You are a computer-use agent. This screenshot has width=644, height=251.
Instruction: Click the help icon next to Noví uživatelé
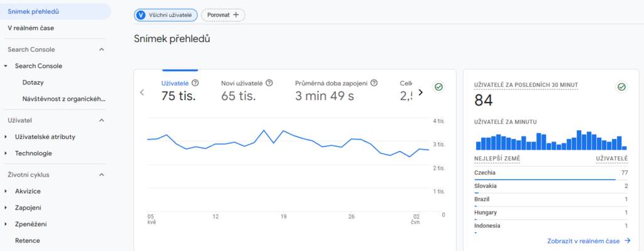point(269,83)
